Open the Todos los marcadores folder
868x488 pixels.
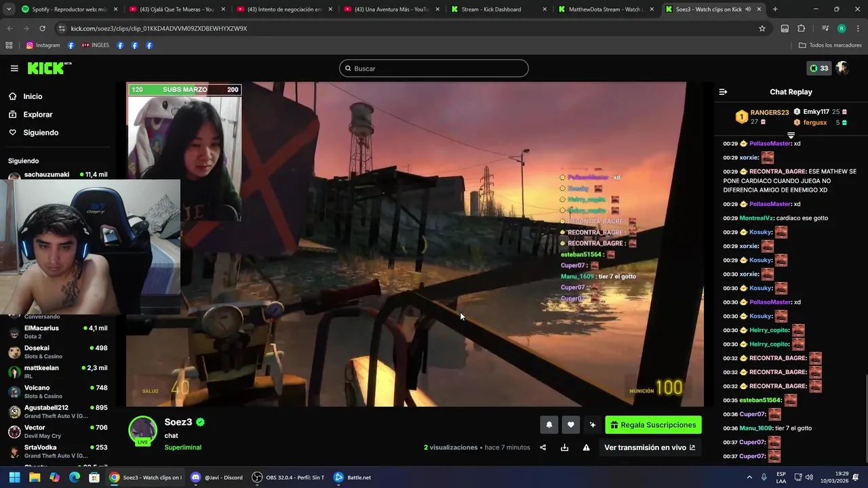pos(830,45)
